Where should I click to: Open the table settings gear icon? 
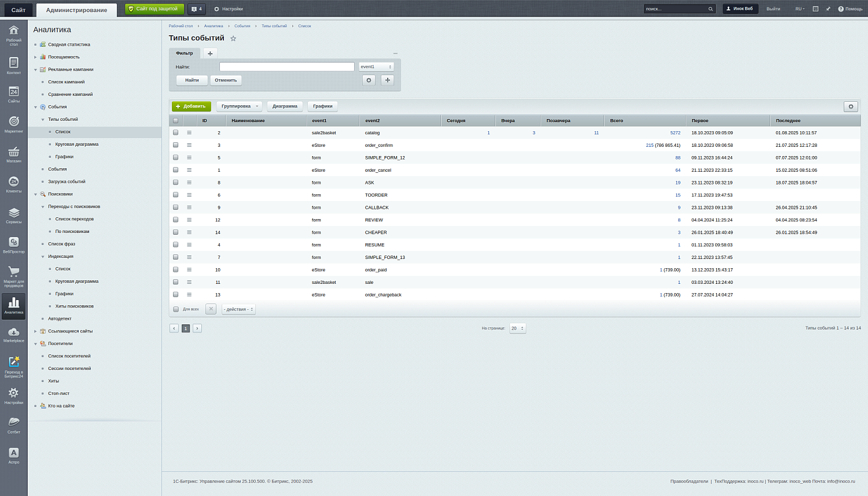(x=851, y=106)
